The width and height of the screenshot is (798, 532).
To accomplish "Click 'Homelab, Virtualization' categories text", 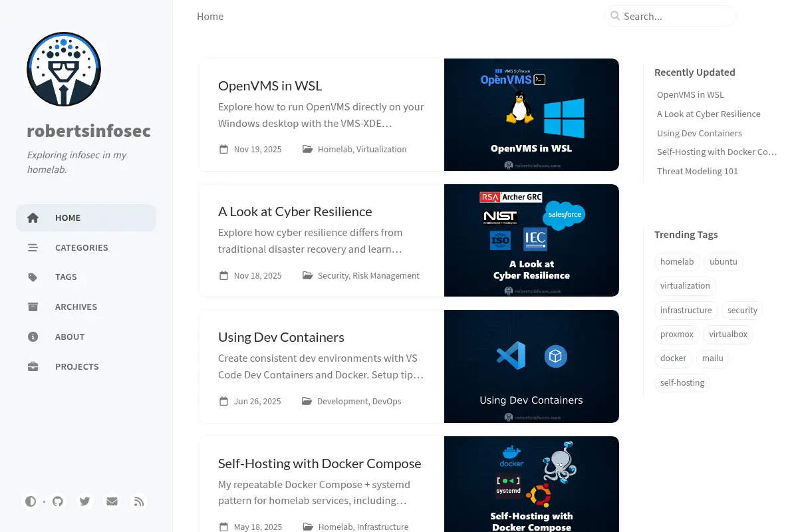I will [x=362, y=149].
